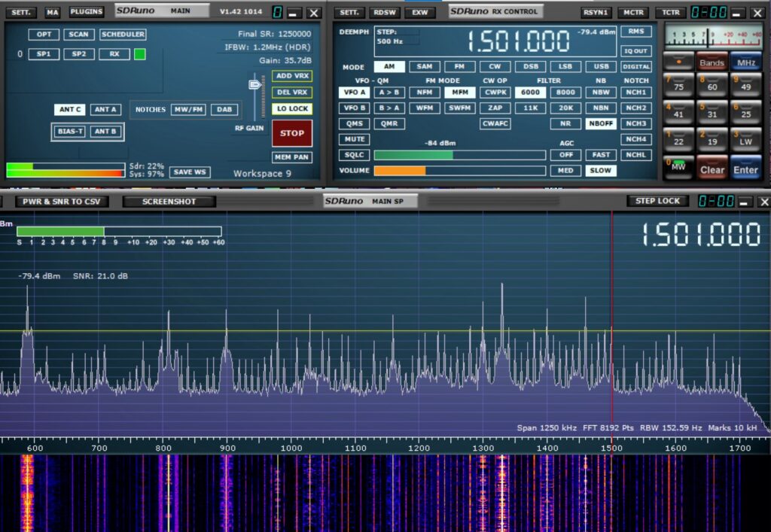Copy VFO B > A
771x532 pixels.
[x=389, y=108]
